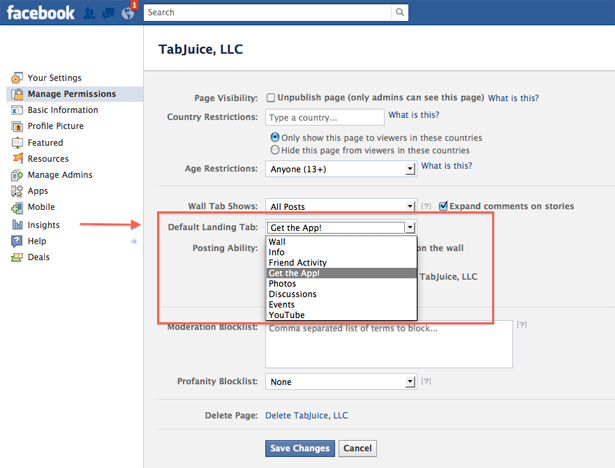Open the Profanity Blocklist dropdown
This screenshot has height=468, width=615.
pos(341,382)
